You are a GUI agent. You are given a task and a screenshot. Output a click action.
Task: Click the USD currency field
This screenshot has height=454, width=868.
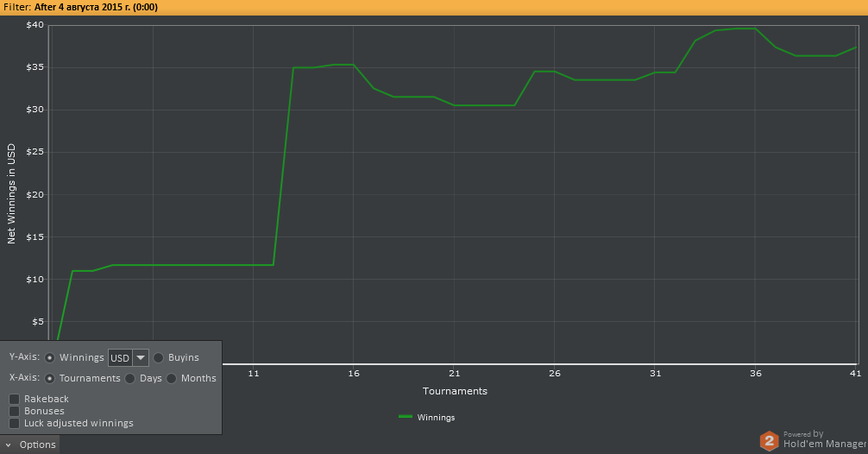(x=120, y=357)
